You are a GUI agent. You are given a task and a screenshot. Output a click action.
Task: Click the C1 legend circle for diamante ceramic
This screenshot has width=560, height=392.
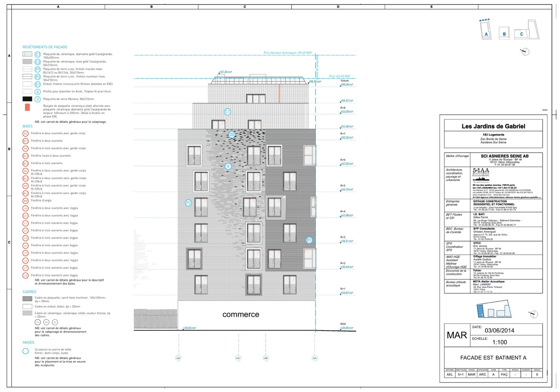pyautogui.click(x=38, y=55)
